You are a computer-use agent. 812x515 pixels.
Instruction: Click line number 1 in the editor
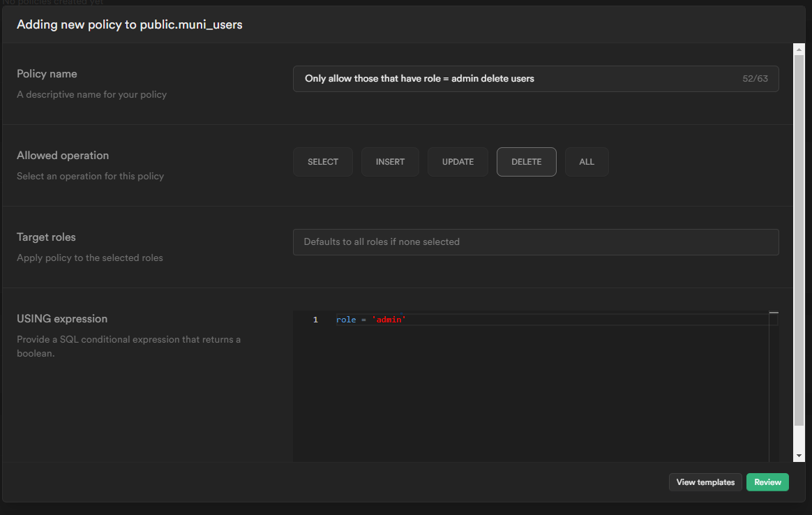pos(315,320)
